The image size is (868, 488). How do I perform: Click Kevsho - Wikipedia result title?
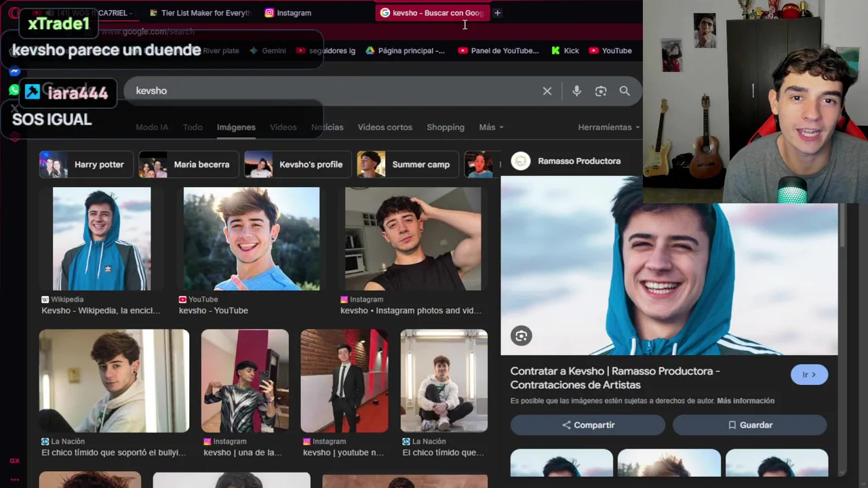[x=101, y=310]
